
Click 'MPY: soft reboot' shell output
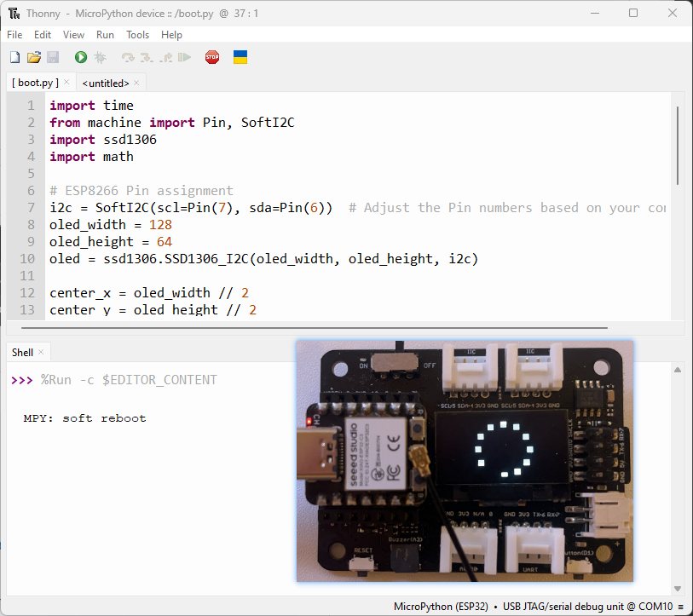coord(84,418)
